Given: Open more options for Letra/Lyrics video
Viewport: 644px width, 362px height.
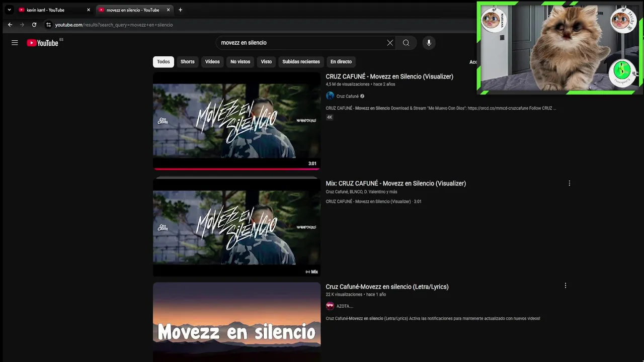Looking at the screenshot, I should (565, 286).
